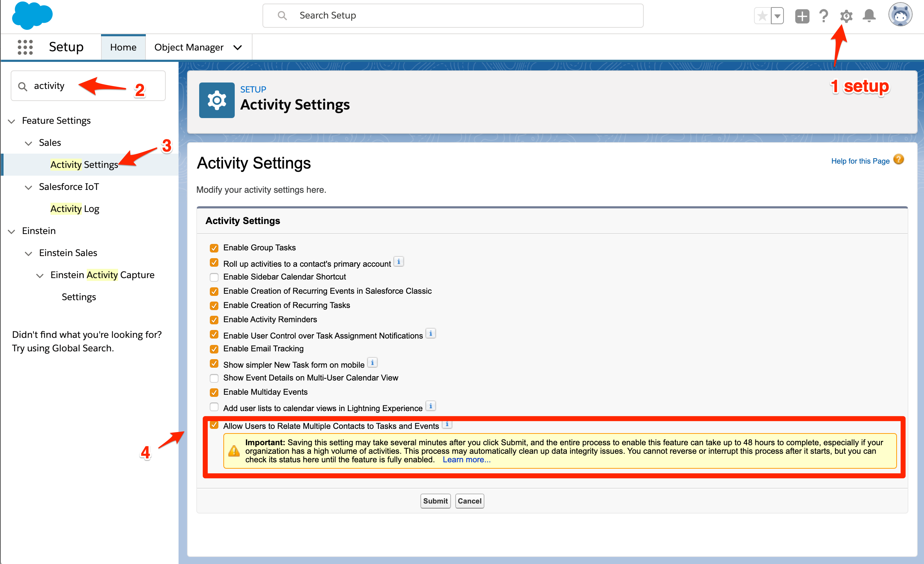Screen dimensions: 924x564
Task: Show info for simpler New Task form
Action: pyautogui.click(x=372, y=362)
